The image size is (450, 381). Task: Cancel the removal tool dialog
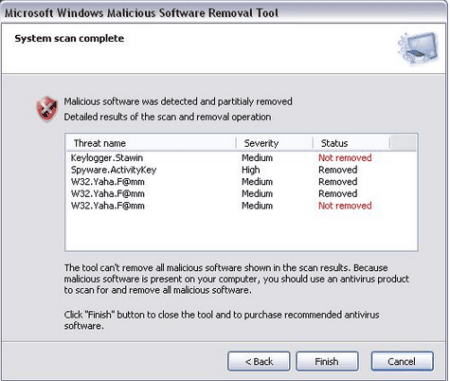pyautogui.click(x=402, y=361)
